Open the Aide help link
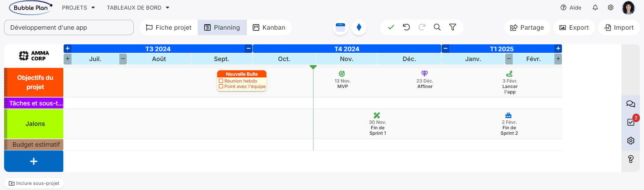This screenshot has height=190, width=644. click(x=571, y=8)
